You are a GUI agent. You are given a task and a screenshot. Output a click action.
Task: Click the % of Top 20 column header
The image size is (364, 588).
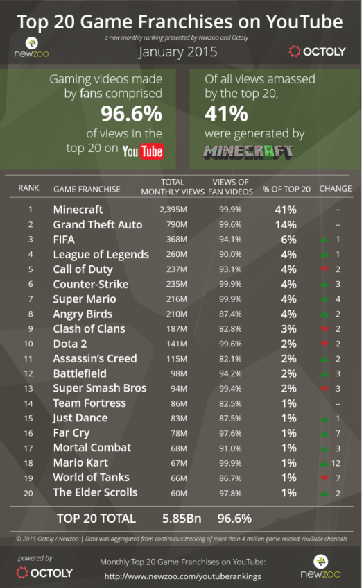click(286, 189)
